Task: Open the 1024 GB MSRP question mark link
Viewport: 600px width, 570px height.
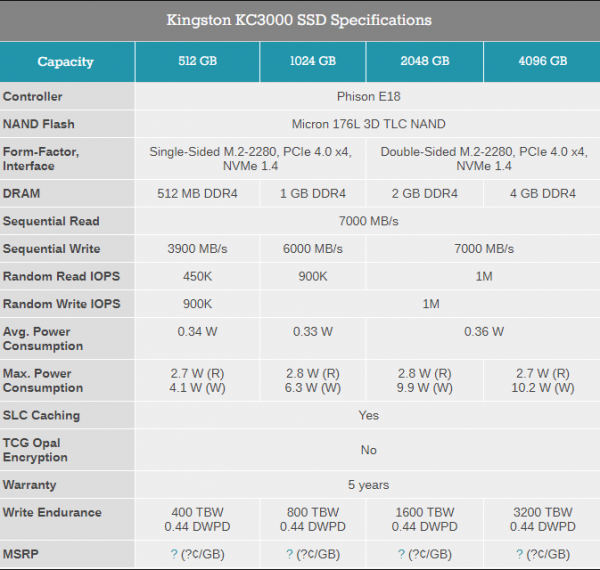Action: (290, 554)
